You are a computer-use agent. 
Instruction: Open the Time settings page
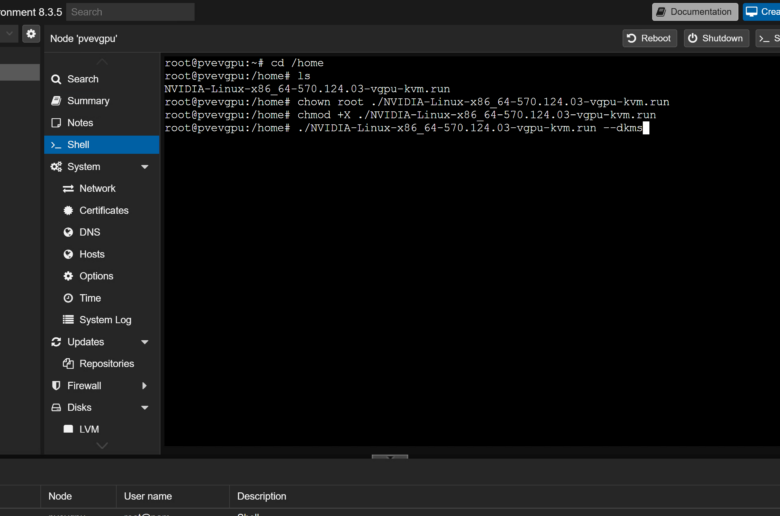102,298
